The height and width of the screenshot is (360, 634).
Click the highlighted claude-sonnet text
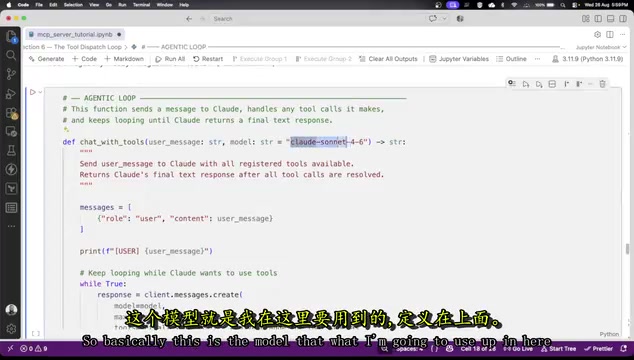point(318,142)
